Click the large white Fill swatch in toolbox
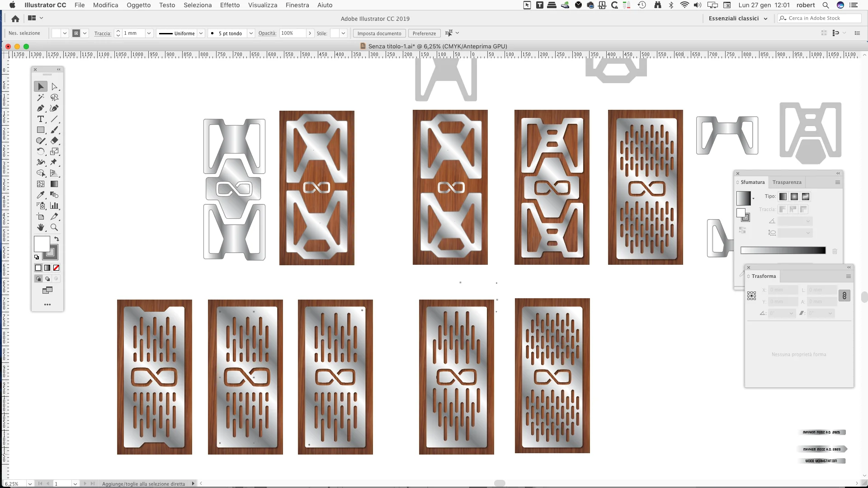Screen dimensions: 868x488 pos(42,244)
